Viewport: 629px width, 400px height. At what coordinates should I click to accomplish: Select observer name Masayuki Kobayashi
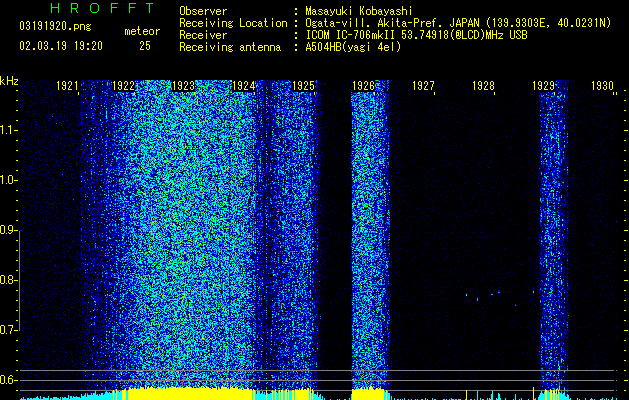(x=359, y=11)
